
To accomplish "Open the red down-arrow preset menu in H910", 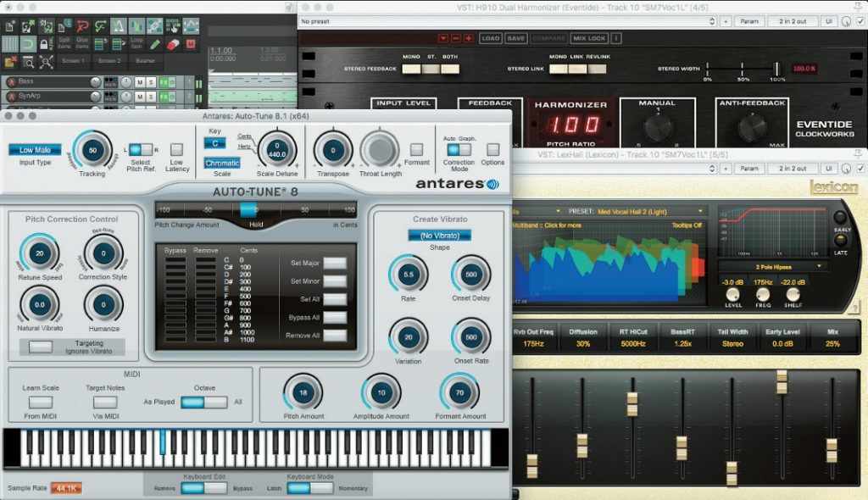I will pos(442,38).
